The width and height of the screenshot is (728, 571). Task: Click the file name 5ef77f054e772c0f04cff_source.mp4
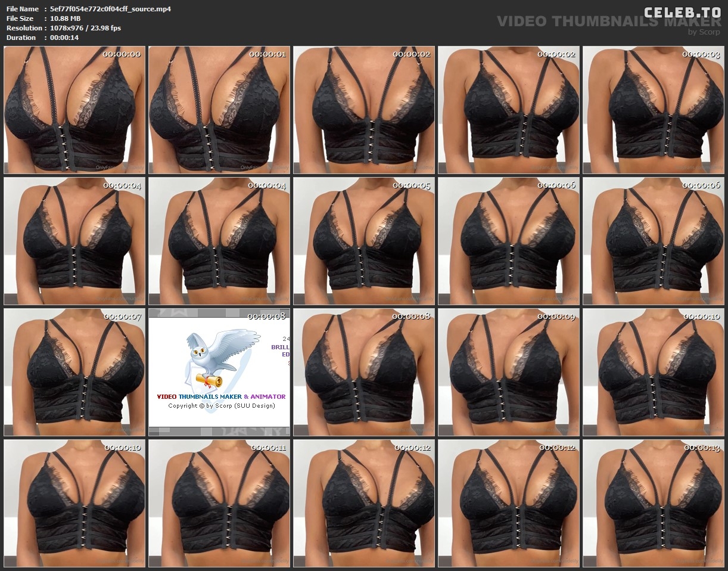point(110,9)
